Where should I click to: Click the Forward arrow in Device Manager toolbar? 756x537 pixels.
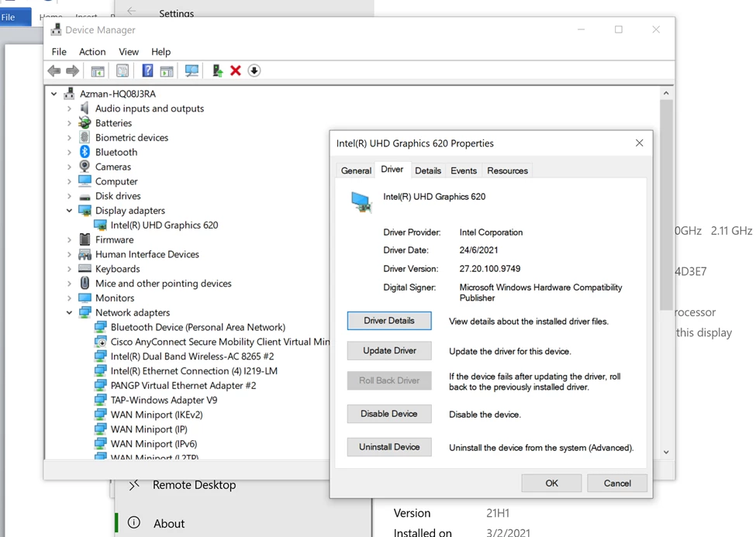point(72,71)
